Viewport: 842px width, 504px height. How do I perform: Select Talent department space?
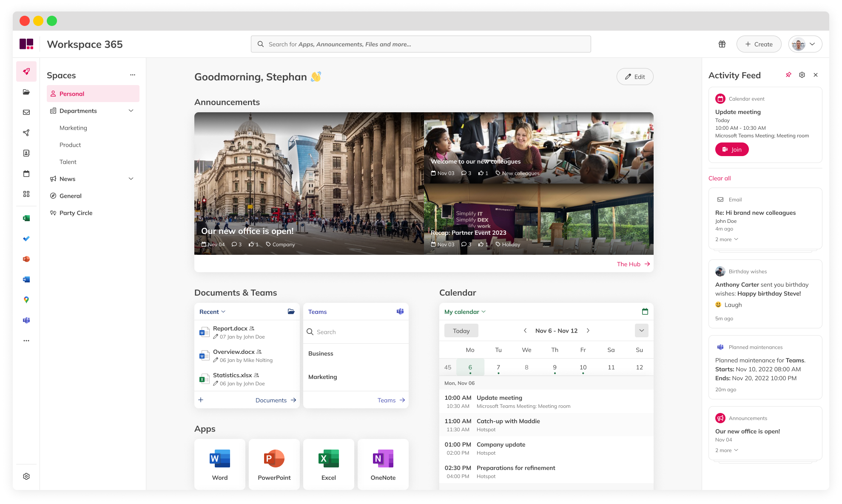click(x=68, y=162)
